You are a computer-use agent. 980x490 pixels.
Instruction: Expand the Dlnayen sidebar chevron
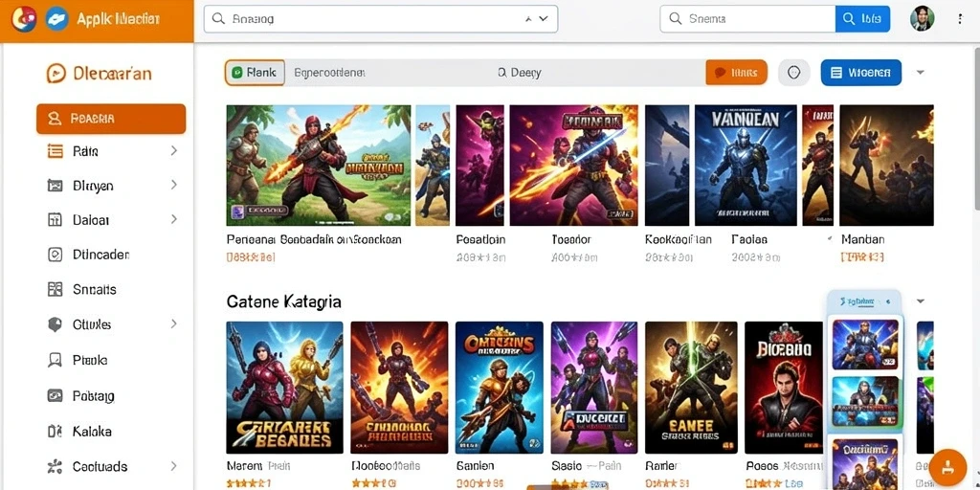pyautogui.click(x=174, y=185)
